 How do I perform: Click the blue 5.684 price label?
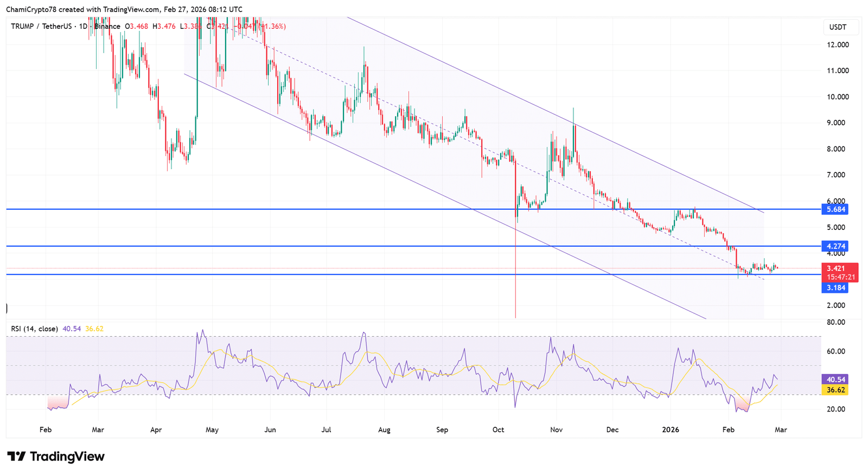836,209
